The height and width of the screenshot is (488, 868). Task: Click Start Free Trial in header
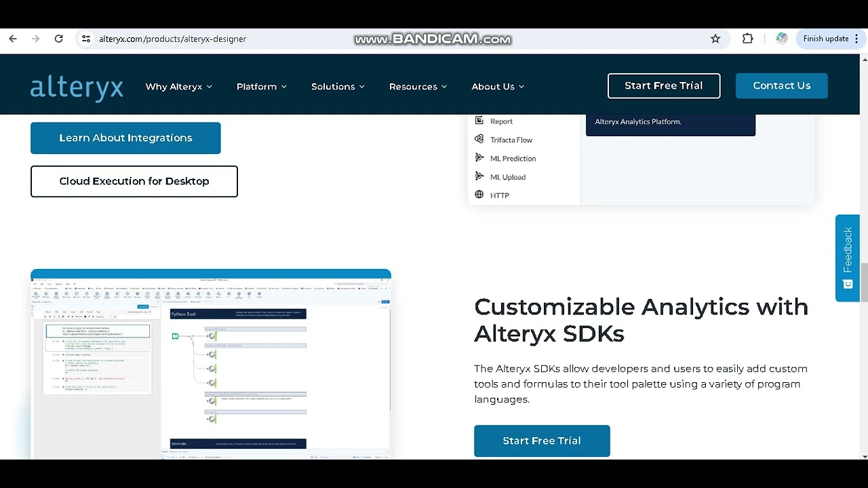664,86
